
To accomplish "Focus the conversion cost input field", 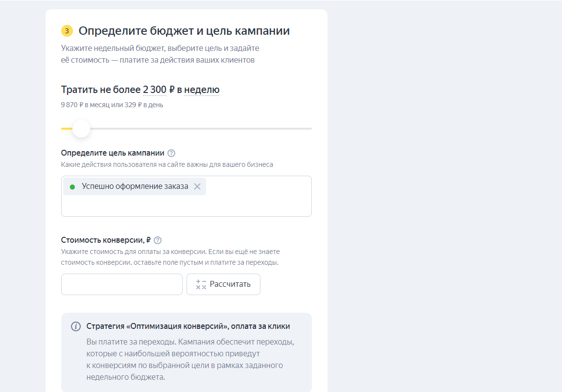I will pyautogui.click(x=121, y=284).
